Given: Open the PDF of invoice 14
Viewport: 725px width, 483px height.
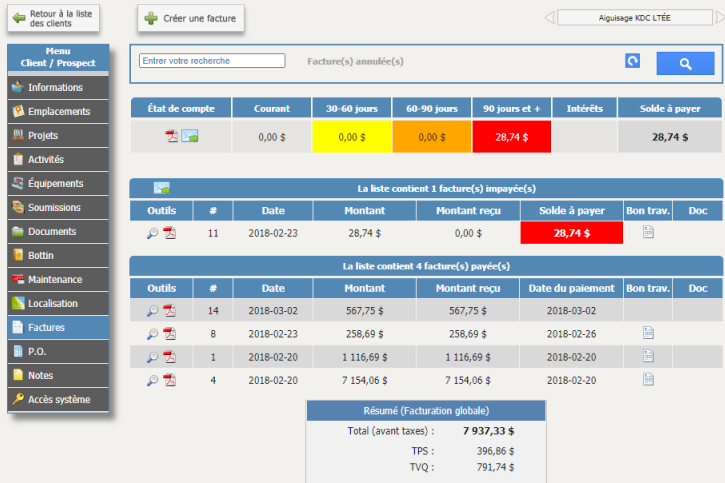Looking at the screenshot, I should [x=170, y=311].
